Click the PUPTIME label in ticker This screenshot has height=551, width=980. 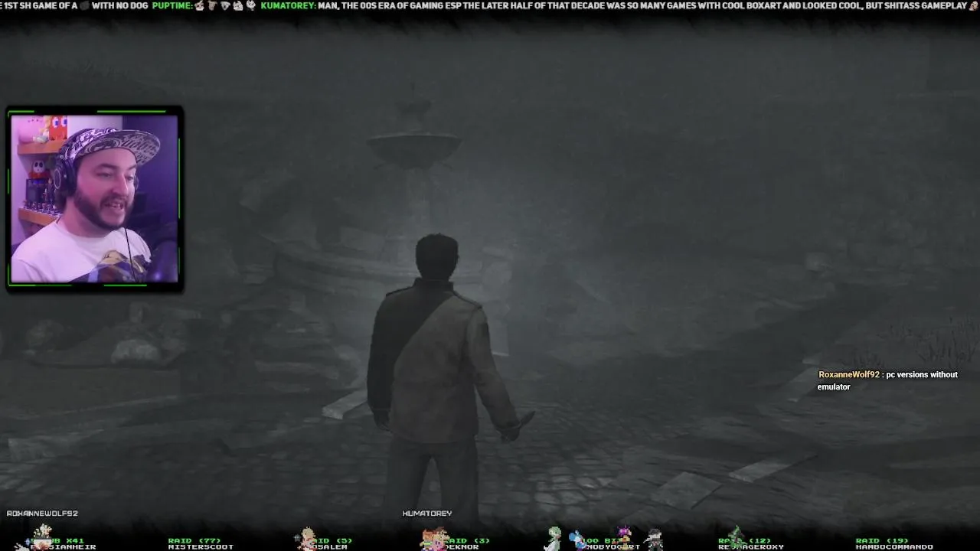click(x=171, y=6)
